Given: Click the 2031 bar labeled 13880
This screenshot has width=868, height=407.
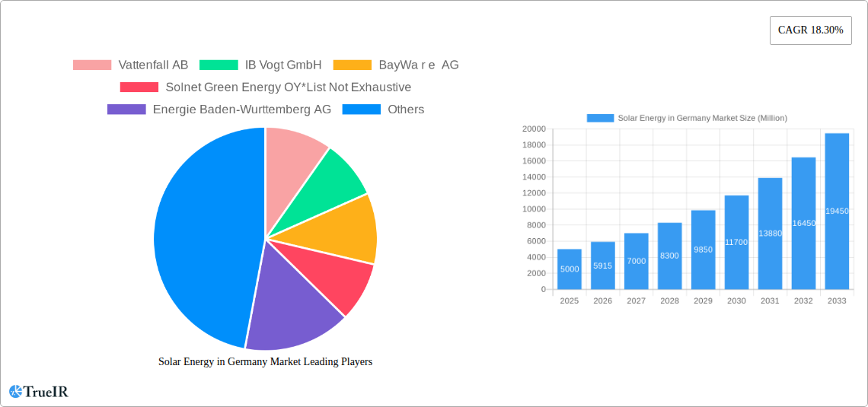Looking at the screenshot, I should pyautogui.click(x=770, y=234).
